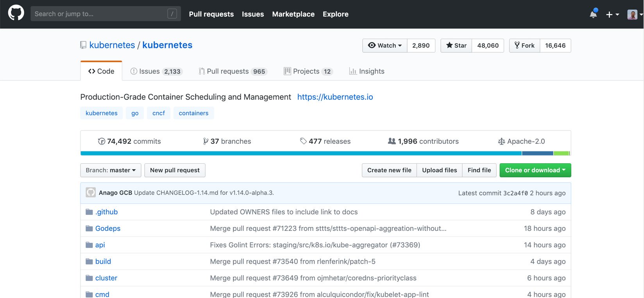Click the Anago GCB avatar
The height and width of the screenshot is (298, 644).
pos(91,193)
